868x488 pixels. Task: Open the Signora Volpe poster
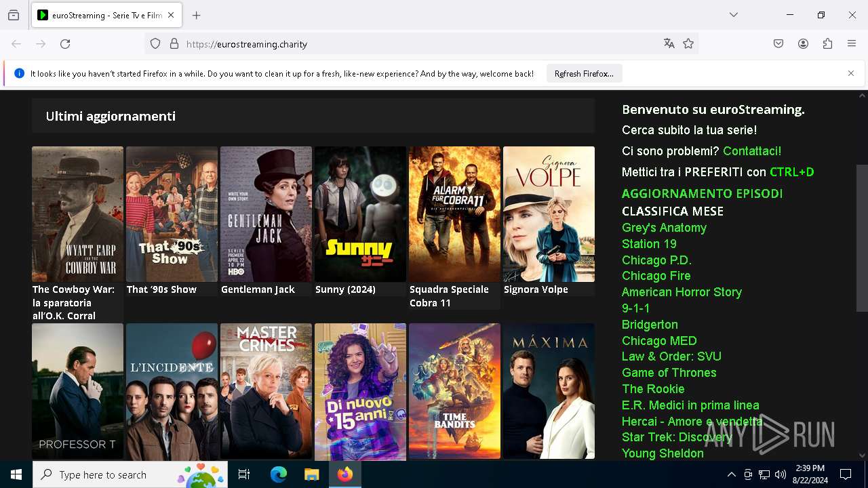coord(549,214)
